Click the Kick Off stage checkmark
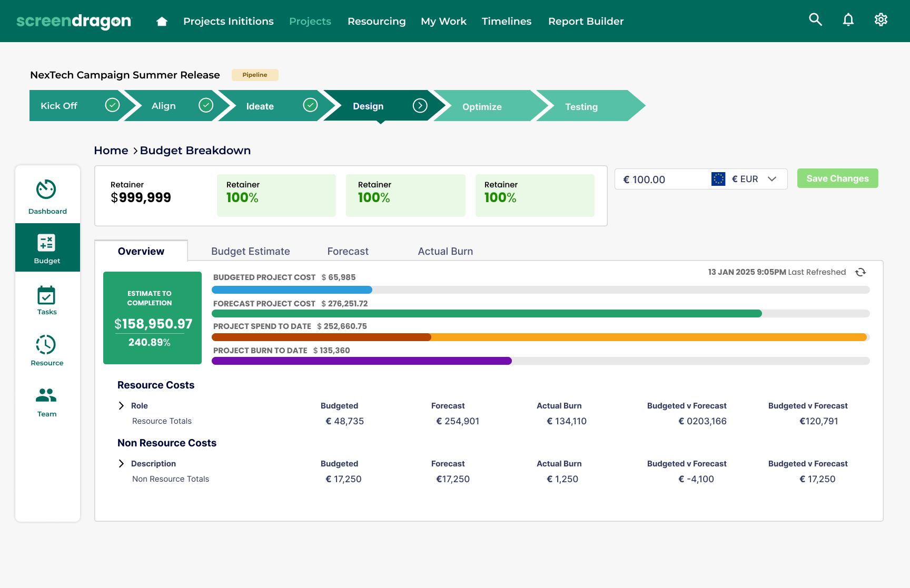 [x=112, y=105]
